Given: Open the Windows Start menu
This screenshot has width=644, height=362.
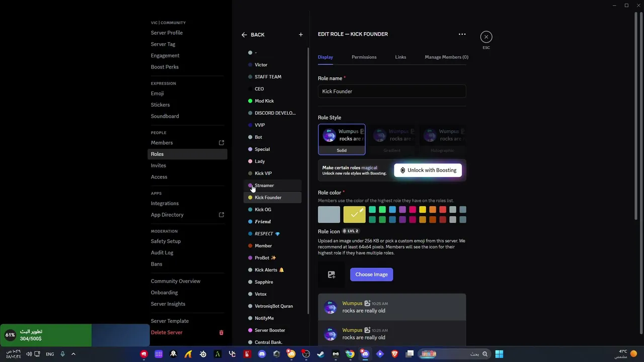Looking at the screenshot, I should point(499,354).
